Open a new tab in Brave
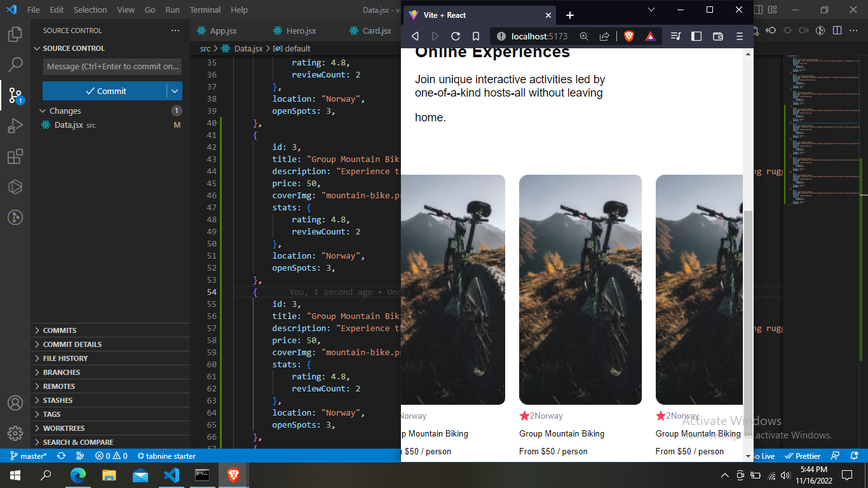Screen dimensions: 868x488 point(570,15)
